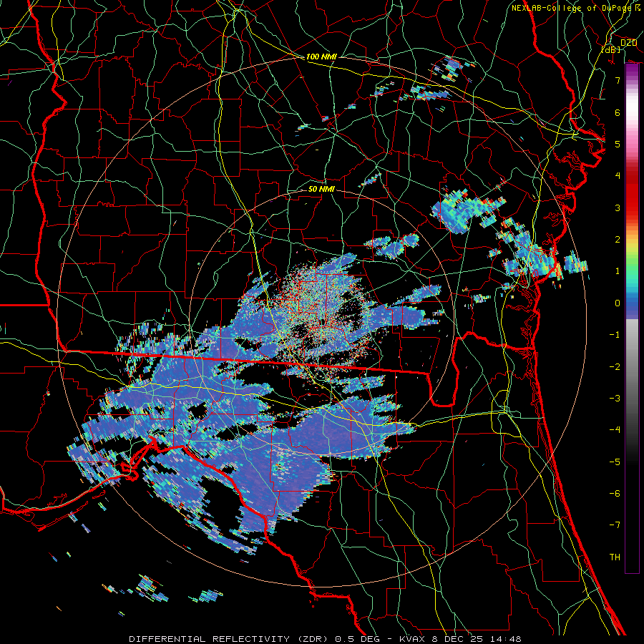Click the 50 NMI range ring label

(321, 189)
